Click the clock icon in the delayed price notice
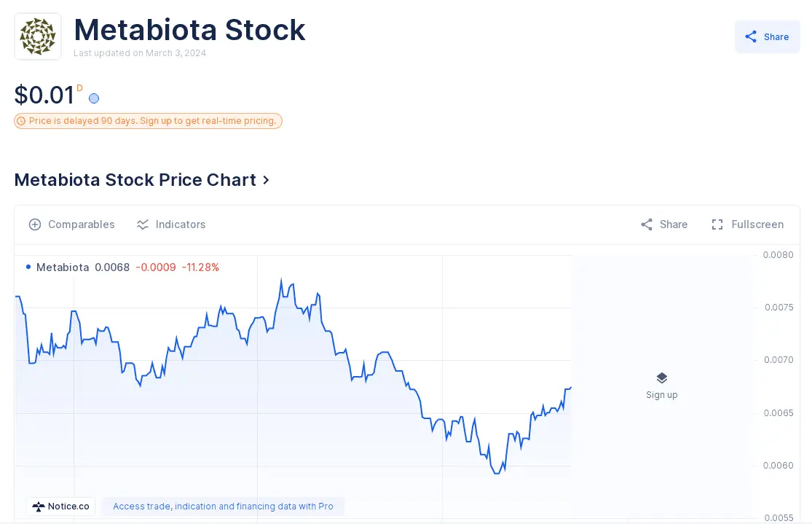 pyautogui.click(x=21, y=121)
